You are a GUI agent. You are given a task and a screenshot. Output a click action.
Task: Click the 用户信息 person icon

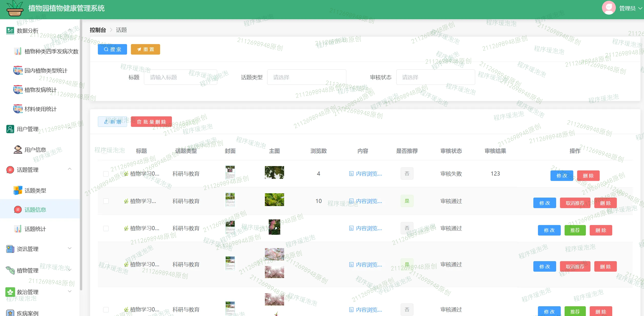click(18, 150)
